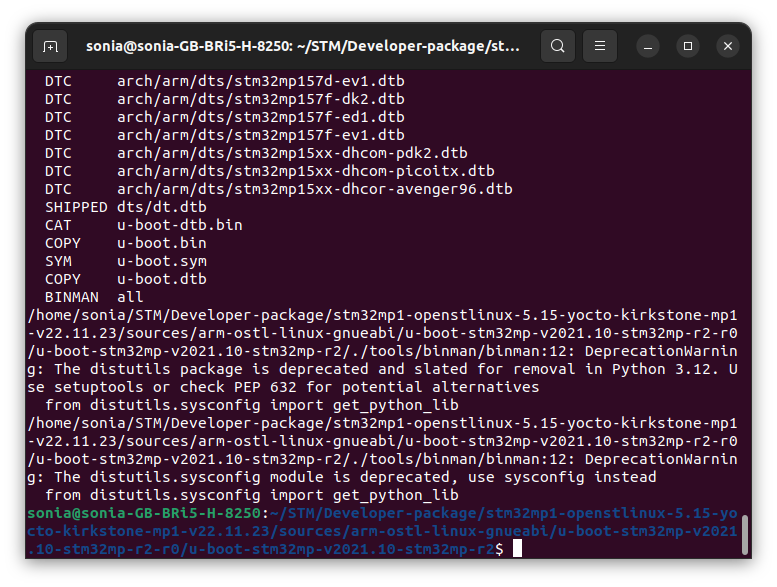
Task: Close the terminal window
Action: (x=728, y=47)
